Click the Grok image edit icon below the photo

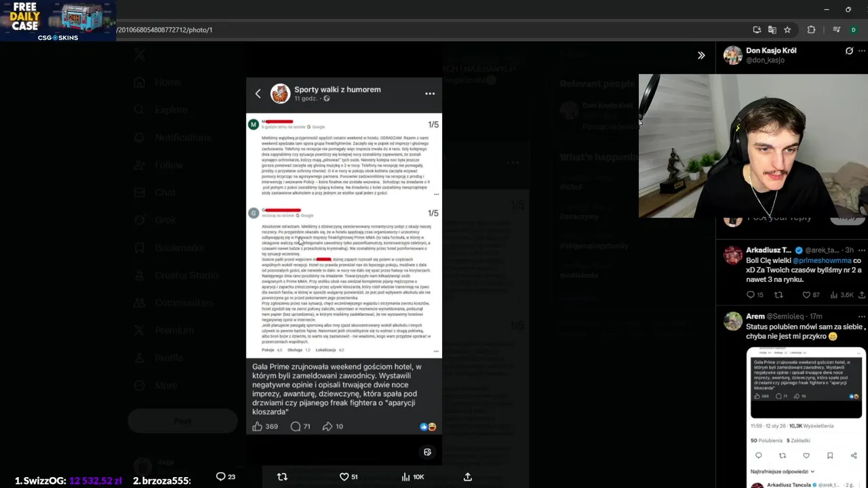427,452
